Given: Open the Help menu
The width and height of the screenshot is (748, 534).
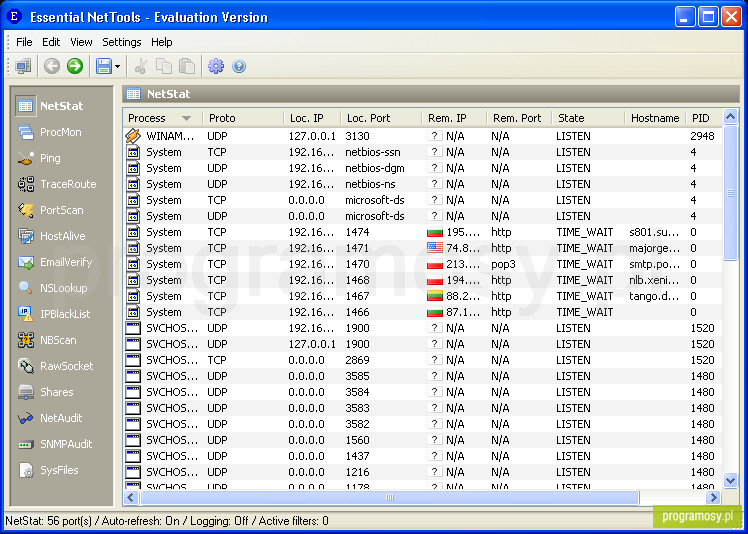Looking at the screenshot, I should click(161, 42).
